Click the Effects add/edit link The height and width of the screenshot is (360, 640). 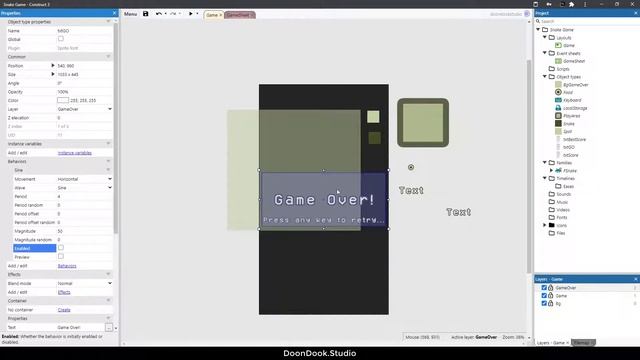(x=64, y=292)
